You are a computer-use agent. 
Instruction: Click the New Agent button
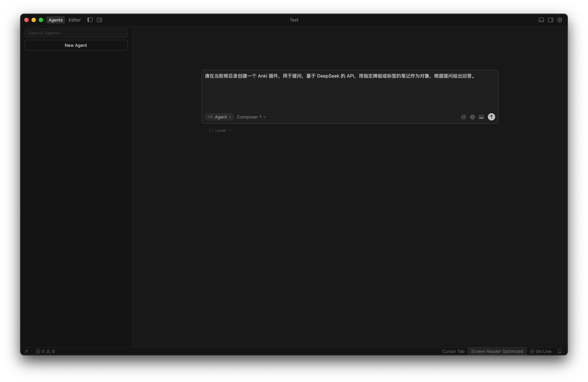click(76, 45)
